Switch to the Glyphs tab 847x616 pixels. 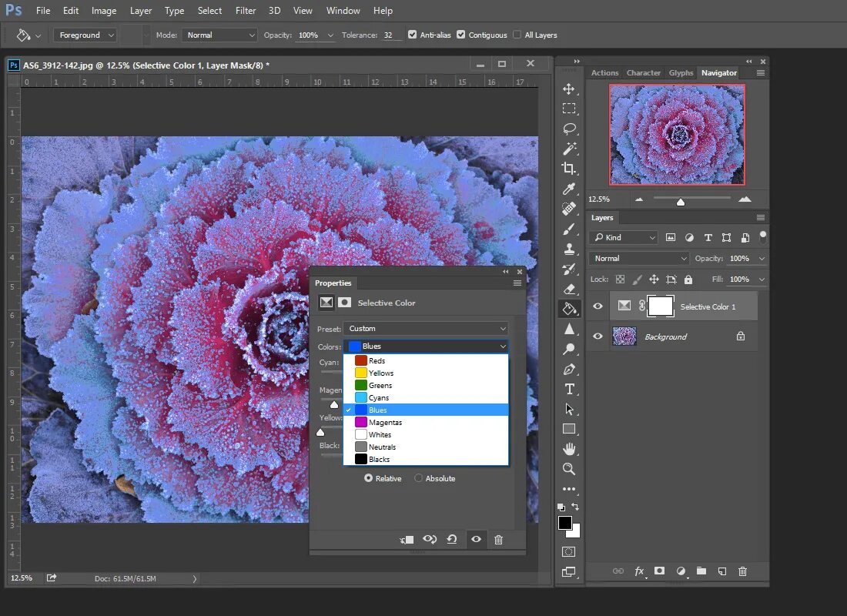click(x=681, y=73)
